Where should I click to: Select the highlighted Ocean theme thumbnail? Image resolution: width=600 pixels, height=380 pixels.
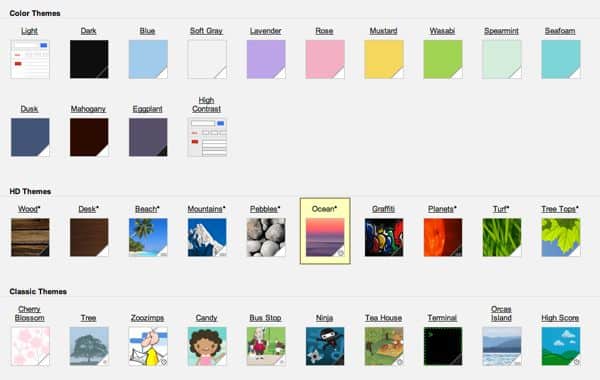[x=325, y=237]
